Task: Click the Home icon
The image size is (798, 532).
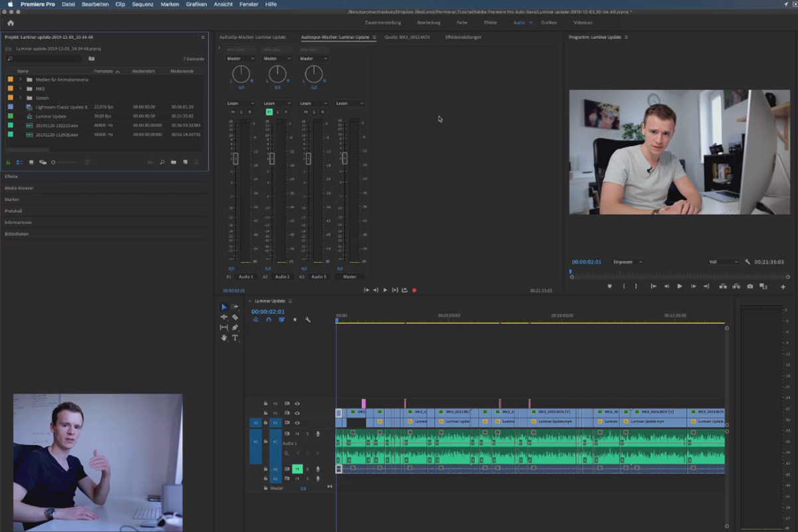Action: 10,23
